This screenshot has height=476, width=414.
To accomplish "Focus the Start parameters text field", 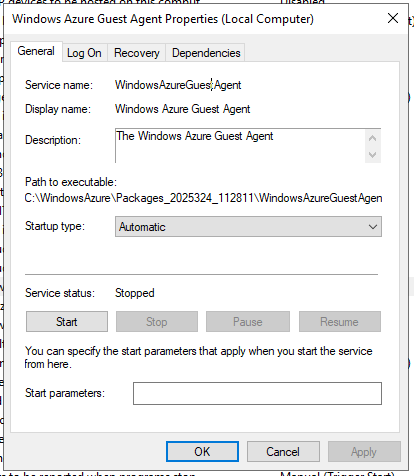I will [x=257, y=393].
